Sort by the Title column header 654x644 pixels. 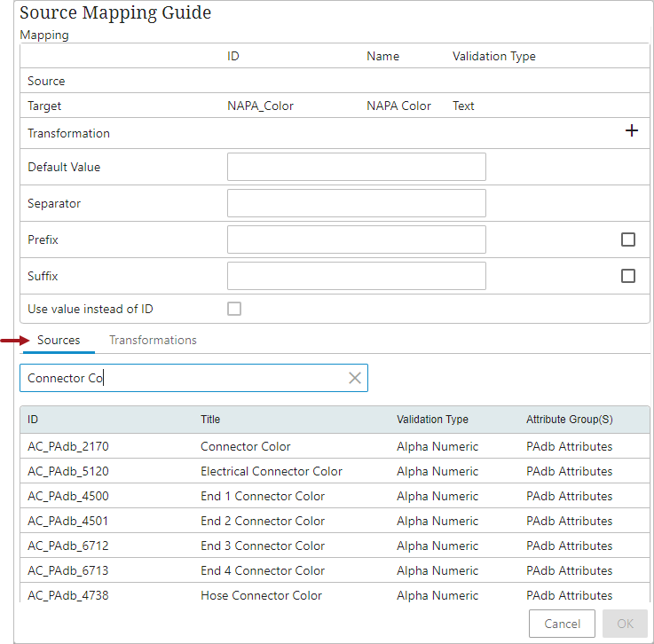coord(210,420)
